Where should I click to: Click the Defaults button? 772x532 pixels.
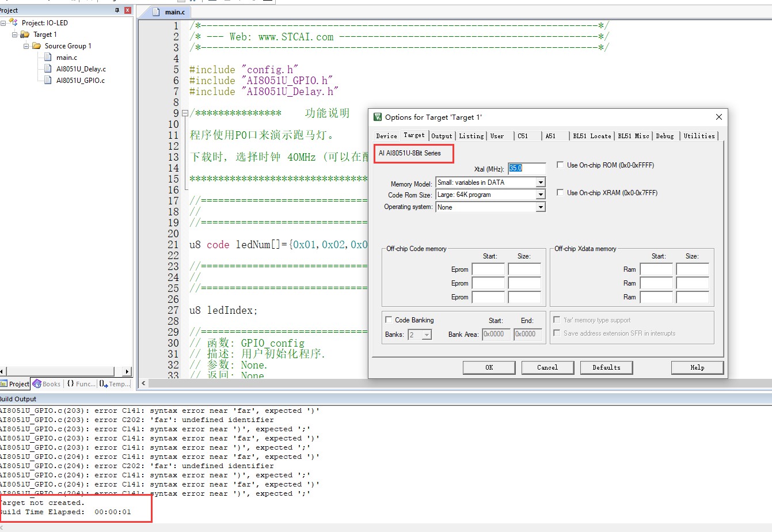(x=606, y=367)
